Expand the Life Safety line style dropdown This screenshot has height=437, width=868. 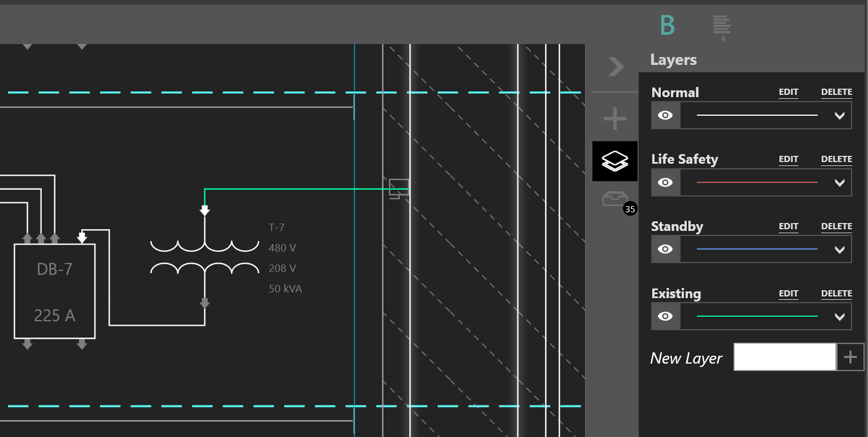839,183
